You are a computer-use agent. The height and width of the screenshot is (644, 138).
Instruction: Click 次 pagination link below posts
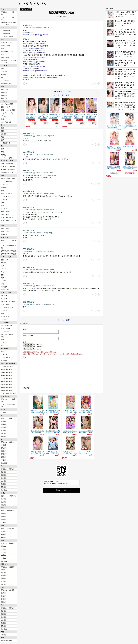tap(63, 320)
